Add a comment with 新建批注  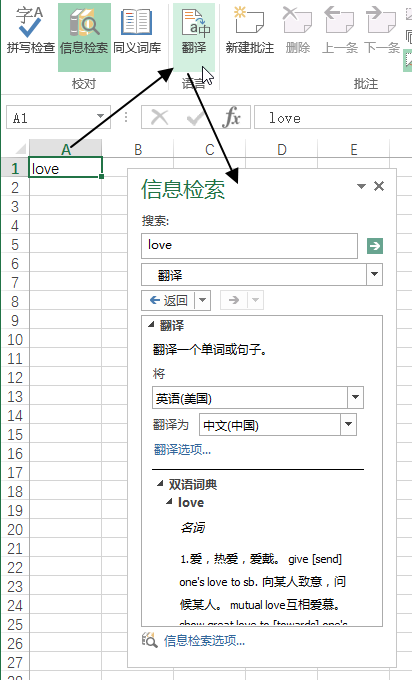(250, 31)
